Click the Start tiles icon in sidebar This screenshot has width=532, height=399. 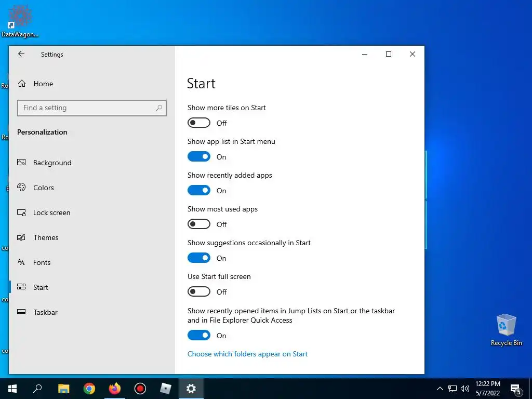21,287
